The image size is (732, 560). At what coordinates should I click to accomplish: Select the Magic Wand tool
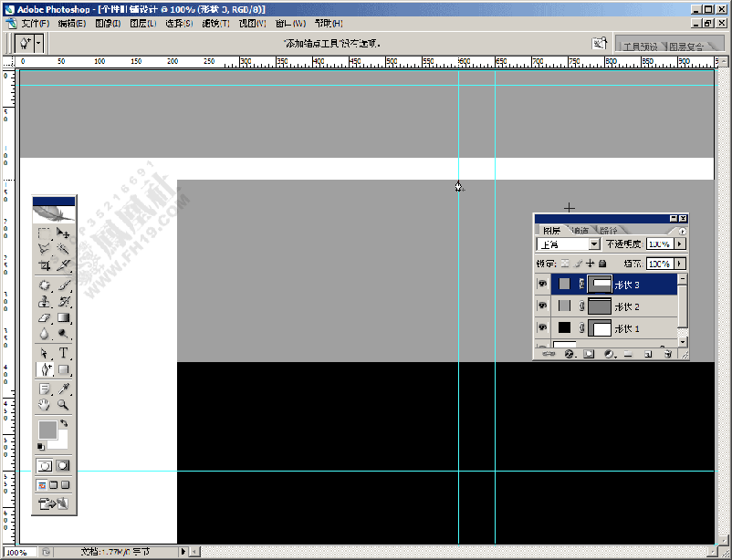63,249
